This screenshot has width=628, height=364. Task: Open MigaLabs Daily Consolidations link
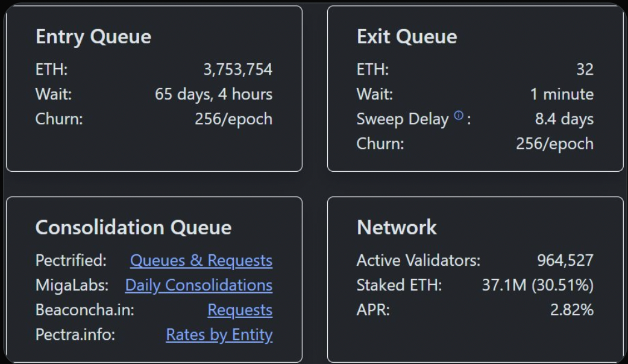(x=198, y=285)
